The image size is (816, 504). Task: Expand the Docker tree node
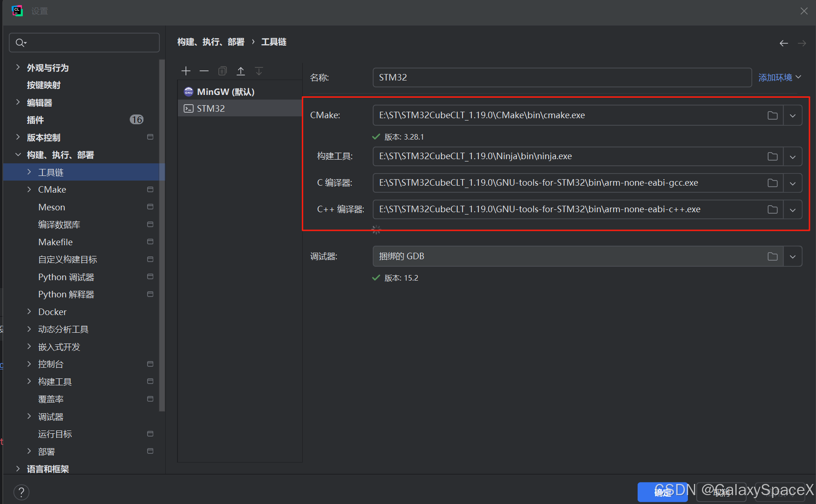click(29, 311)
